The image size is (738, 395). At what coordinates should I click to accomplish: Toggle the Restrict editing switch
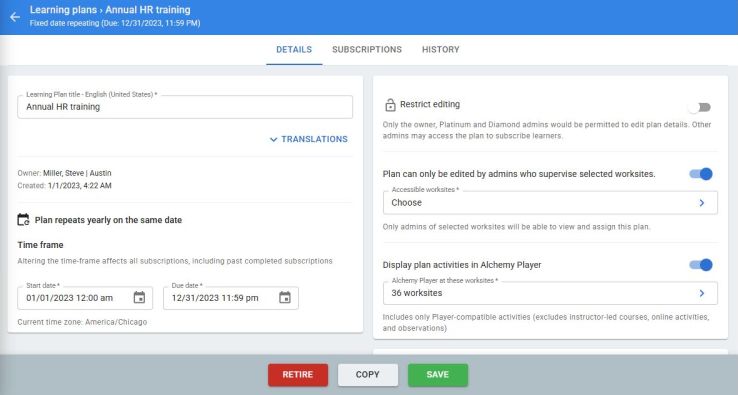699,107
